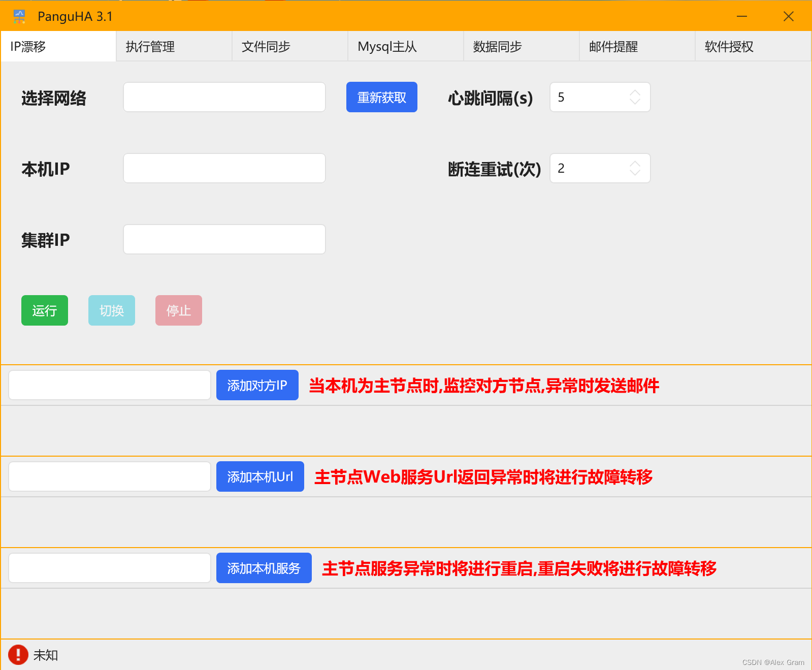Increase the 断连重试(次) value with up arrow

click(x=635, y=164)
